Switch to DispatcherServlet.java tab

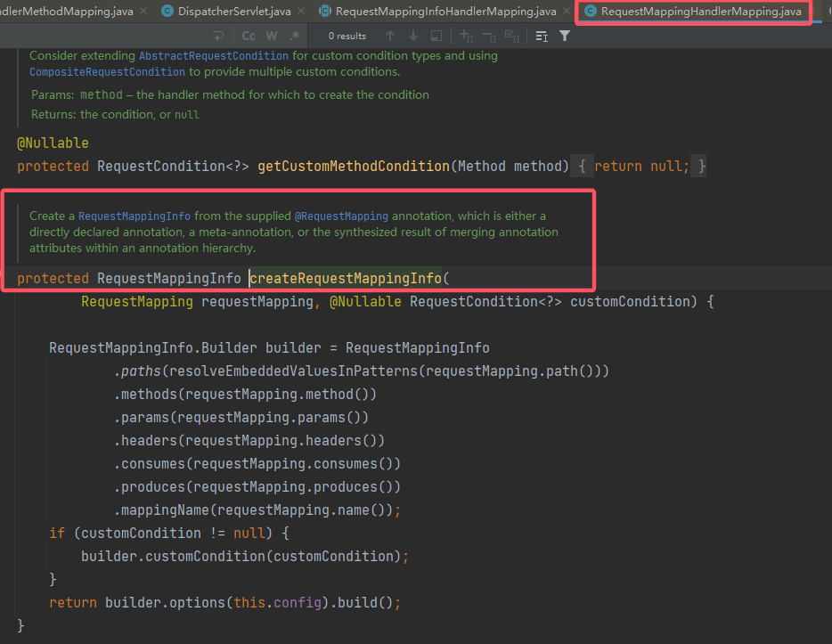[234, 12]
